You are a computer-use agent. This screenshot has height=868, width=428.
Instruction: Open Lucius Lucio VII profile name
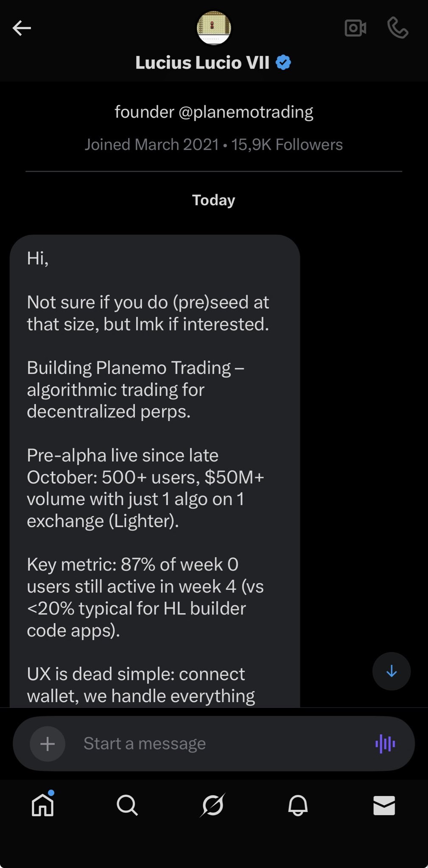202,63
